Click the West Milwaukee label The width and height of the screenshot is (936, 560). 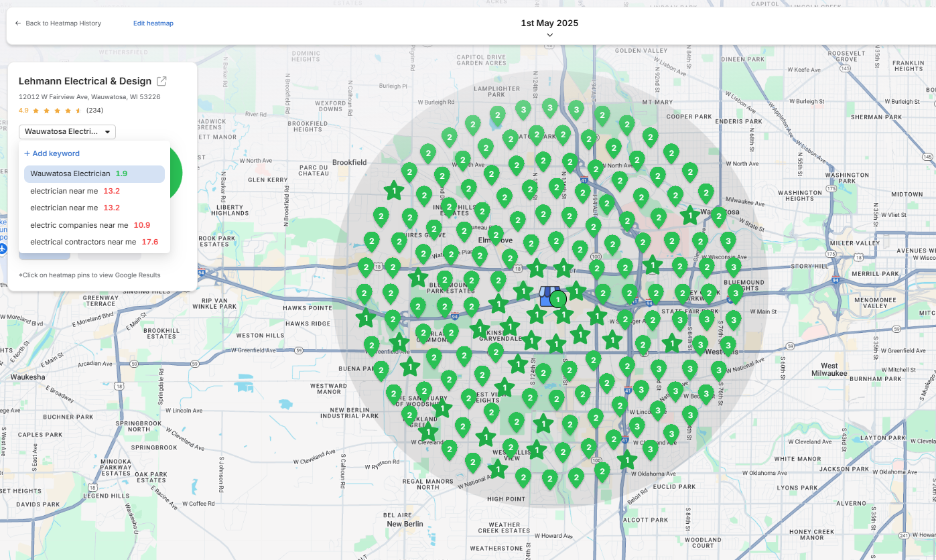[829, 370]
